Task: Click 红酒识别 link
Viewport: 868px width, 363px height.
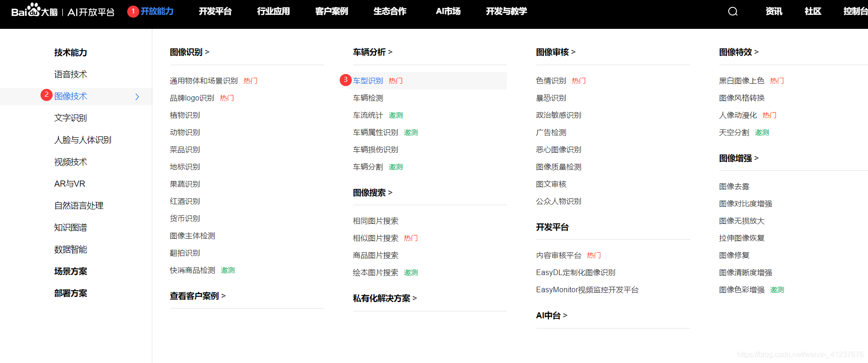Action: click(x=185, y=202)
